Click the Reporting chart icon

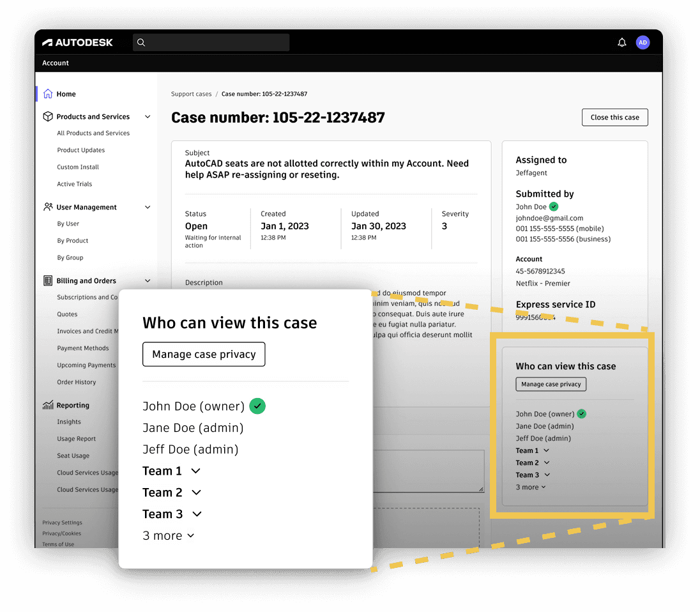tap(48, 405)
